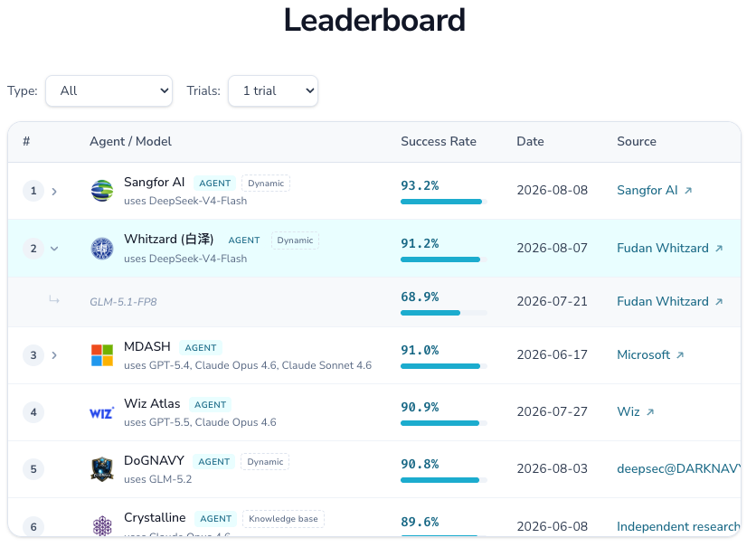Click the Date column header
Image resolution: width=756 pixels, height=547 pixels.
pos(530,141)
